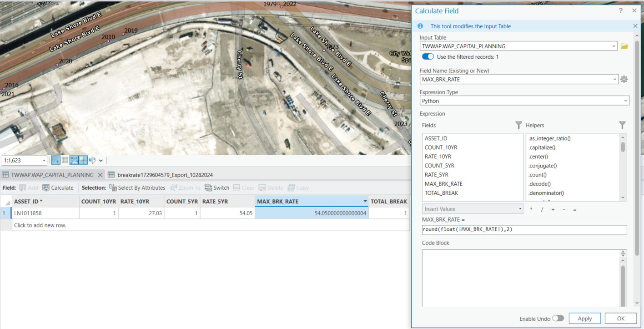Open the Expression Type dropdown
The height and width of the screenshot is (329, 644).
click(627, 100)
